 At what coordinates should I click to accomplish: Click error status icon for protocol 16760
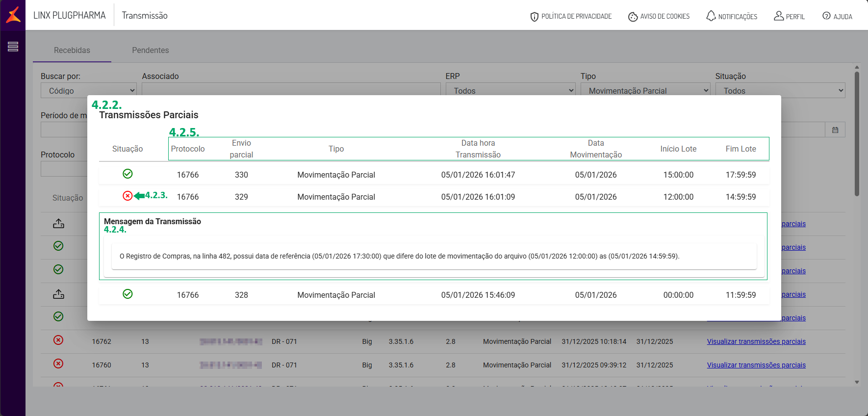coord(58,364)
